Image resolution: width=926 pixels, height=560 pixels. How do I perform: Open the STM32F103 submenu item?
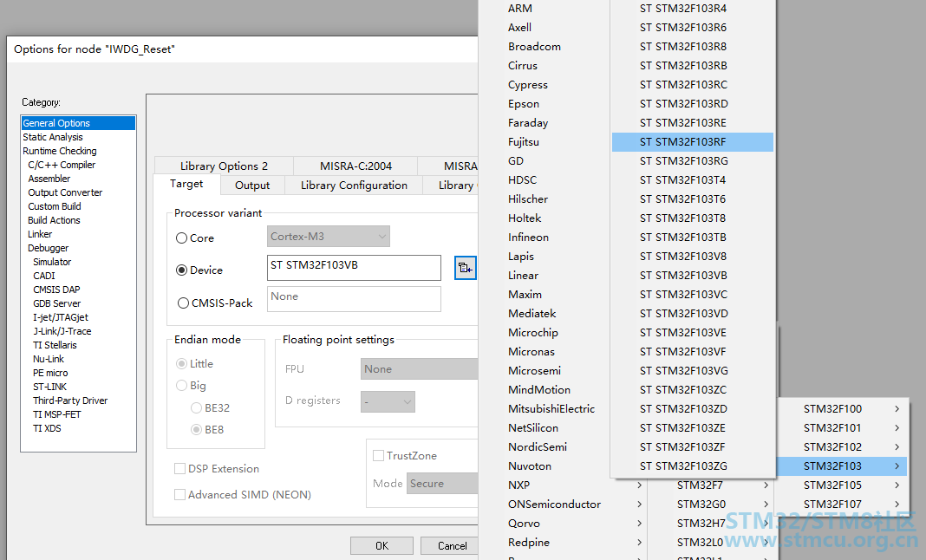pos(844,466)
